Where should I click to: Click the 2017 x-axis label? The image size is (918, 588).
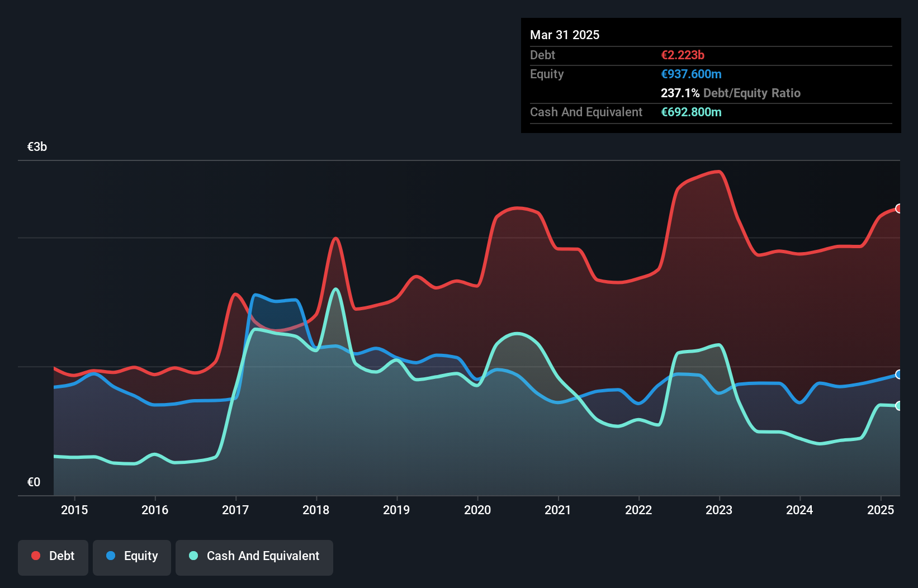[x=235, y=510]
